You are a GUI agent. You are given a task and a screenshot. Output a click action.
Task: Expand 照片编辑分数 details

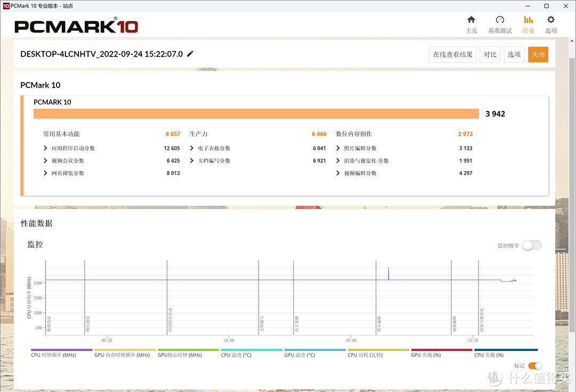click(338, 148)
